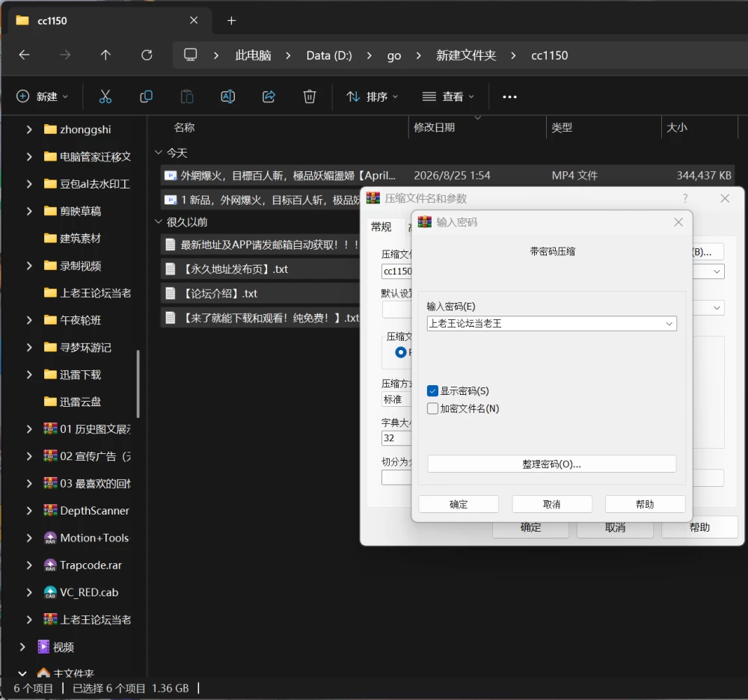Select the archive format radio button behind dialog
The height and width of the screenshot is (700, 748).
pos(401,352)
